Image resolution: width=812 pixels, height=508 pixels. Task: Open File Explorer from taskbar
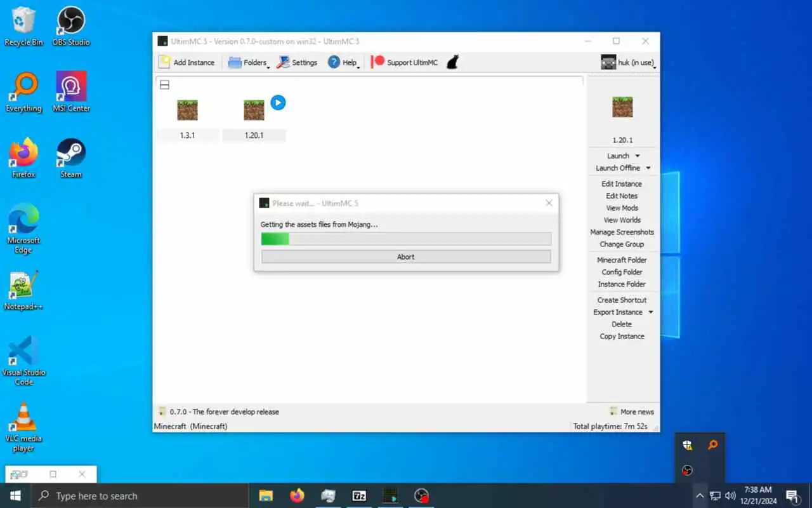(266, 496)
